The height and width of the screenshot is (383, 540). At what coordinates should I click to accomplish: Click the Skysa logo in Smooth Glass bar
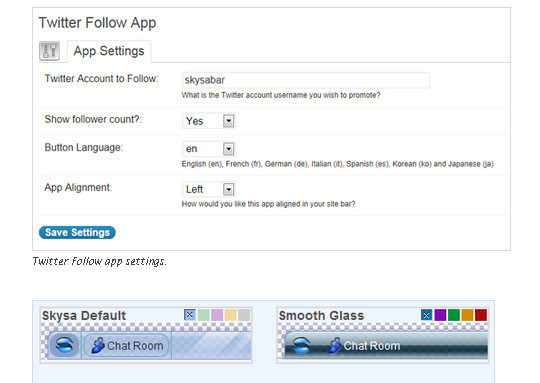point(301,345)
